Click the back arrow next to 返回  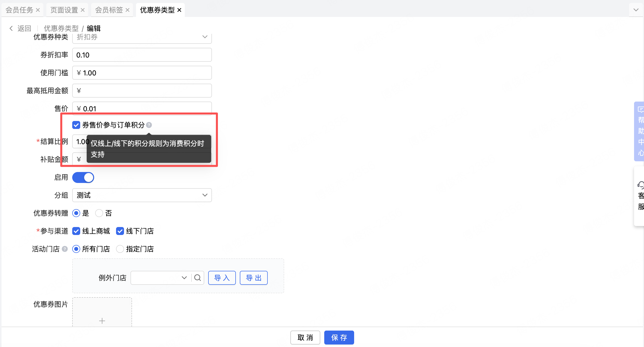click(11, 28)
